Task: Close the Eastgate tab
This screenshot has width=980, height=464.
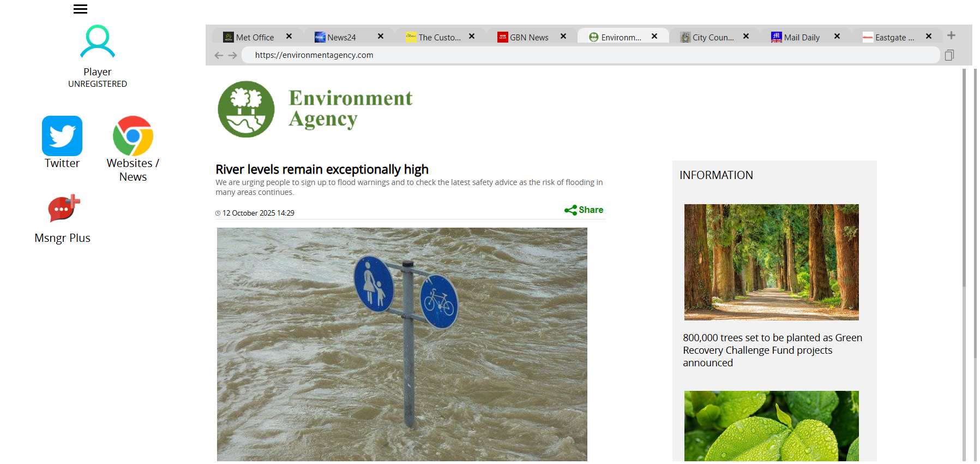Action: point(929,36)
